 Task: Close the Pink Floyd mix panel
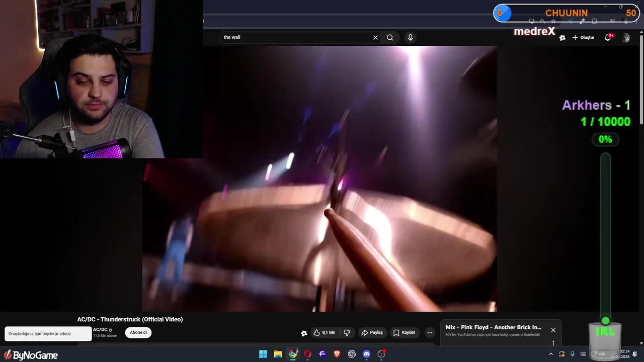[x=553, y=330]
